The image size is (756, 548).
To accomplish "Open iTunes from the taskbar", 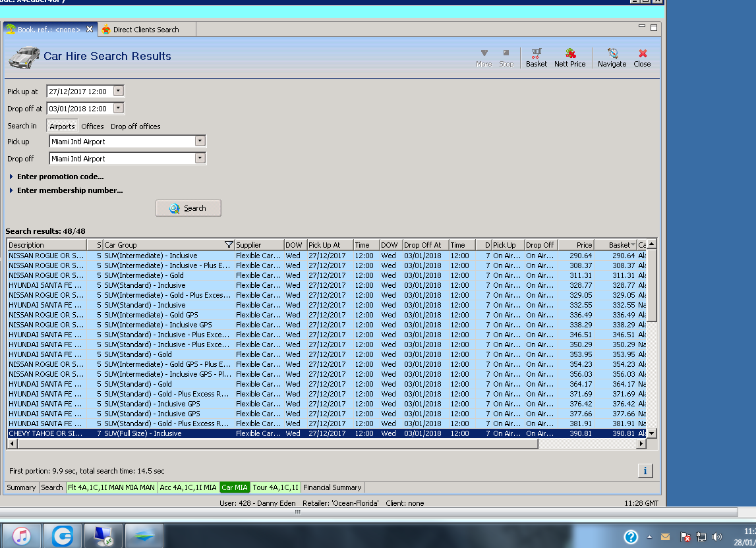I will [22, 536].
